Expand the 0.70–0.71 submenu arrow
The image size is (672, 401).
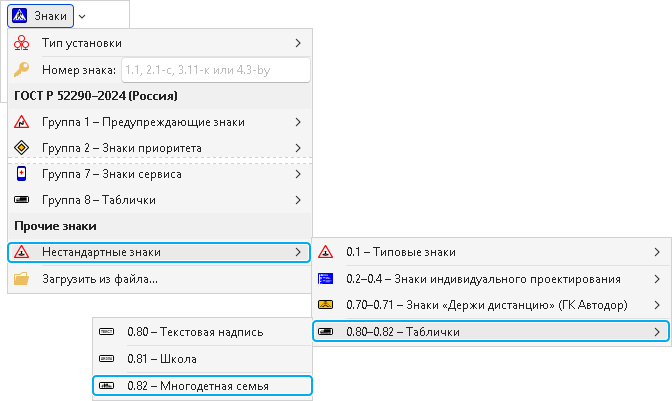click(x=657, y=305)
